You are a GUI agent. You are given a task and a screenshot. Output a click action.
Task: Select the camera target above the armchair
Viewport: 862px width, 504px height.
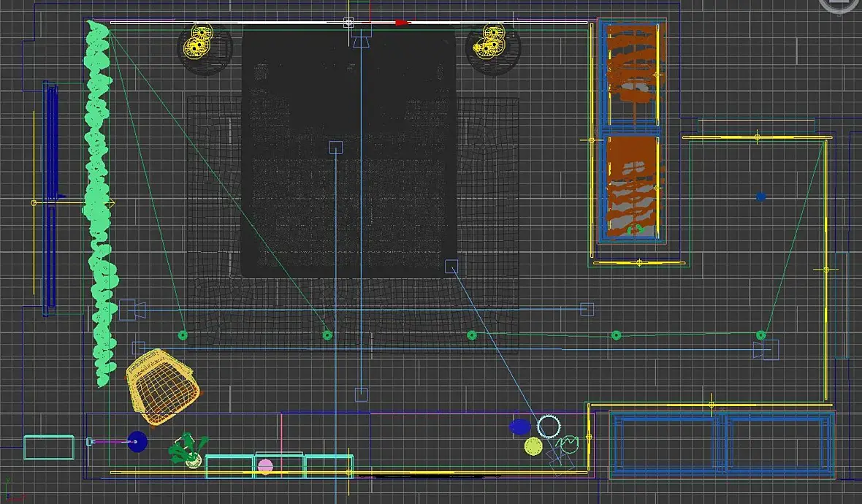tap(139, 348)
